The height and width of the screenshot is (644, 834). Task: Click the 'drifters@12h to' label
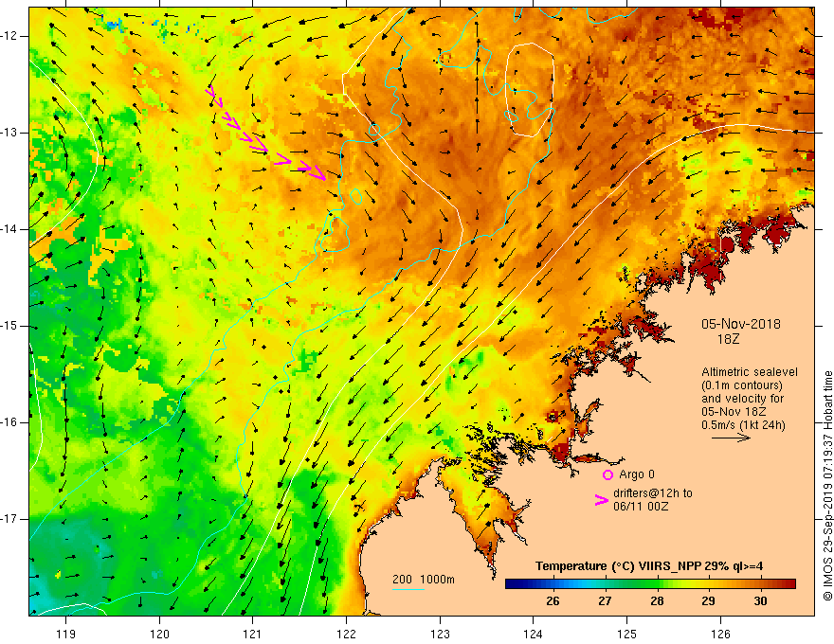653,493
